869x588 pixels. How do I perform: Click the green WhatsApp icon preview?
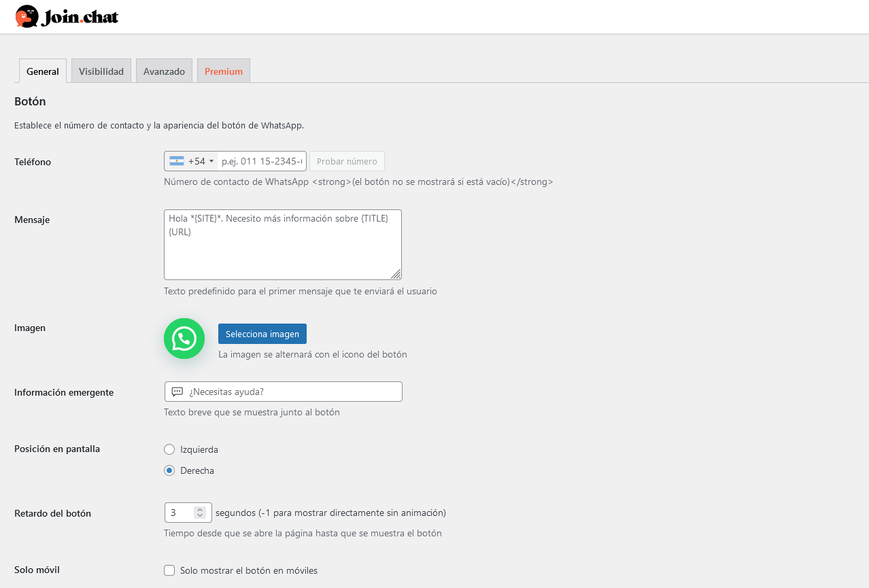point(184,339)
